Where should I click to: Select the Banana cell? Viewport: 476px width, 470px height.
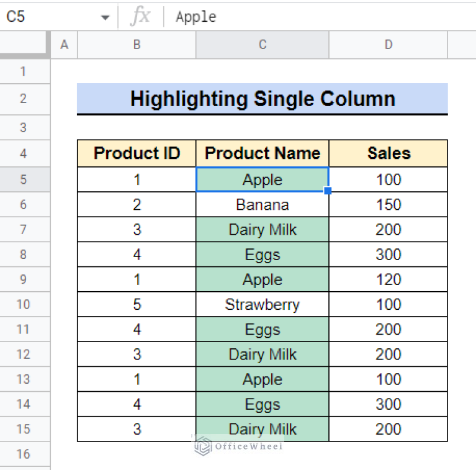click(263, 204)
